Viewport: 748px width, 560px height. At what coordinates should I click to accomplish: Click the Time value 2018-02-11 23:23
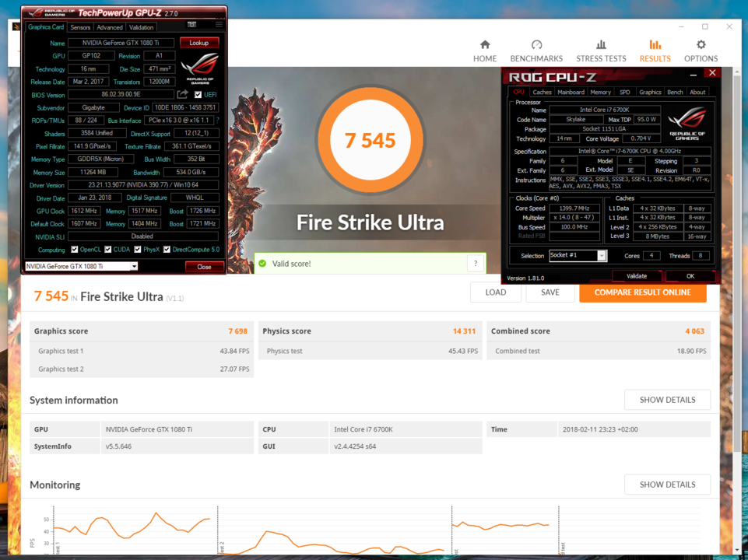600,429
